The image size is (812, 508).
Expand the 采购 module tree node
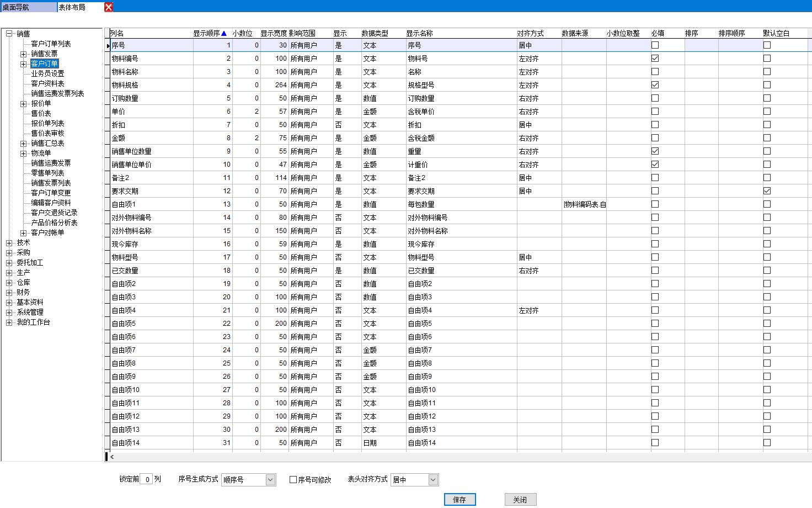click(9, 253)
